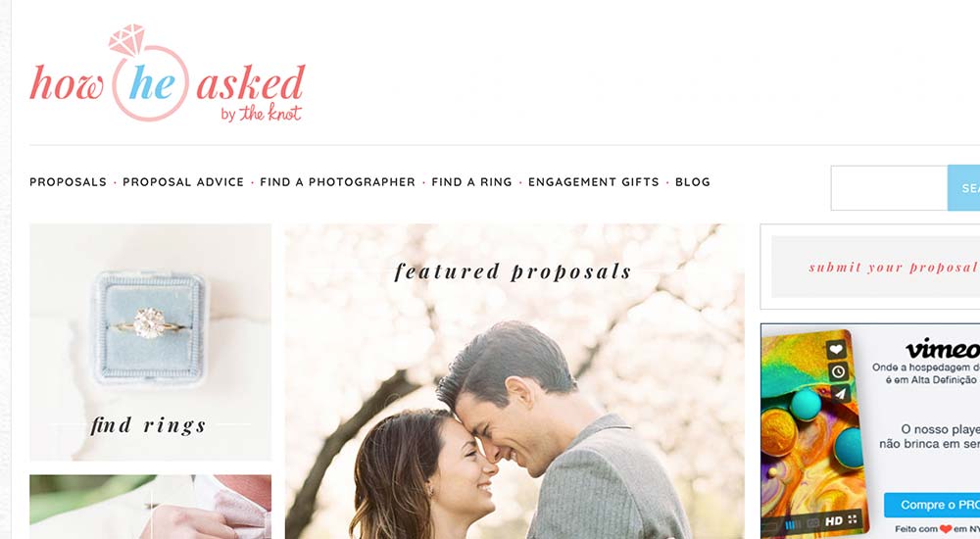Click the blue Search button
The height and width of the screenshot is (539, 980).
click(x=963, y=188)
